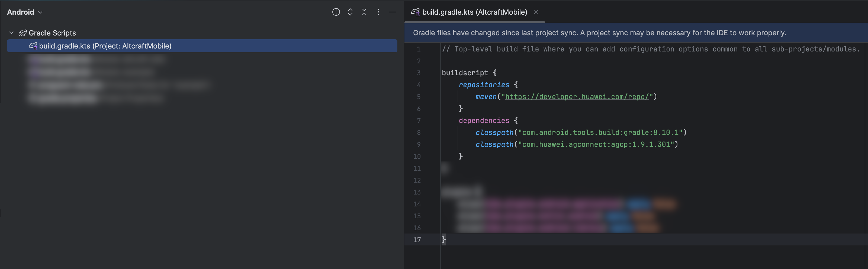Select build.gradle.kts (Project: AltcraftMobile) in tree
Viewport: 868px width, 269px height.
(105, 46)
